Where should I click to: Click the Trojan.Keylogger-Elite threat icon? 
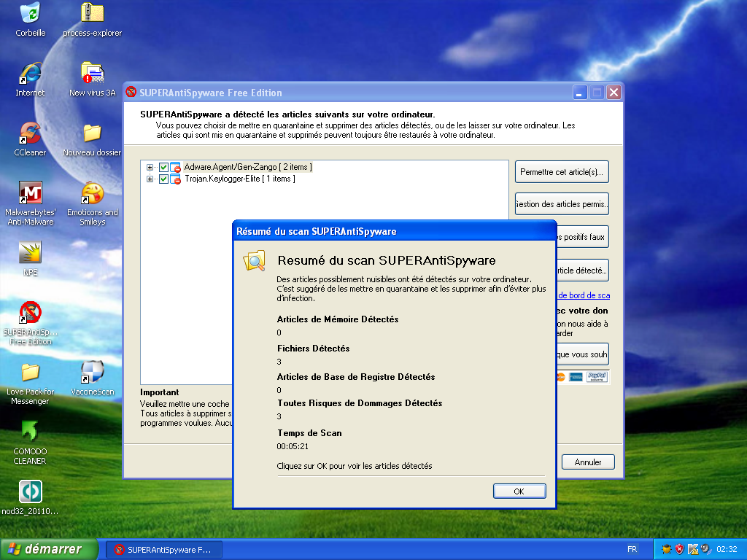175,179
